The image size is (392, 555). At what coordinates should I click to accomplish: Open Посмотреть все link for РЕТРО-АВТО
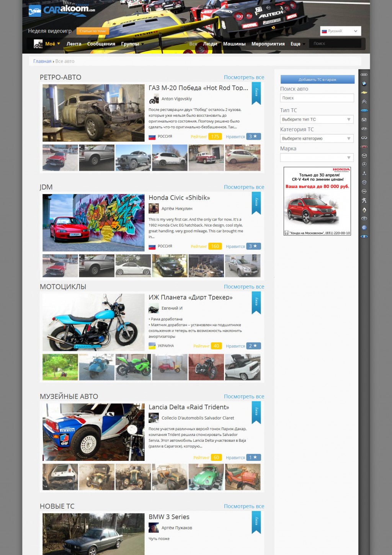coord(244,77)
